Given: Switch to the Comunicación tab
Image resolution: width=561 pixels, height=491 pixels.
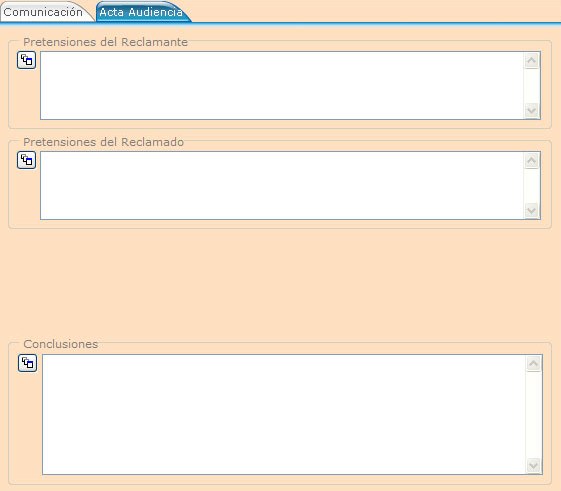Looking at the screenshot, I should (x=43, y=12).
